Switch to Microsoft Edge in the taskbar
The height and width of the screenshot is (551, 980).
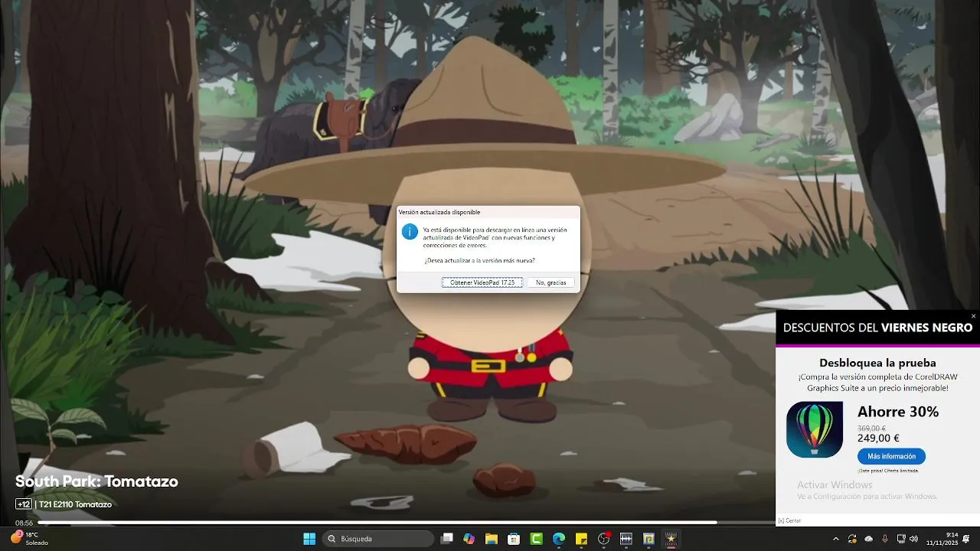pos(559,539)
